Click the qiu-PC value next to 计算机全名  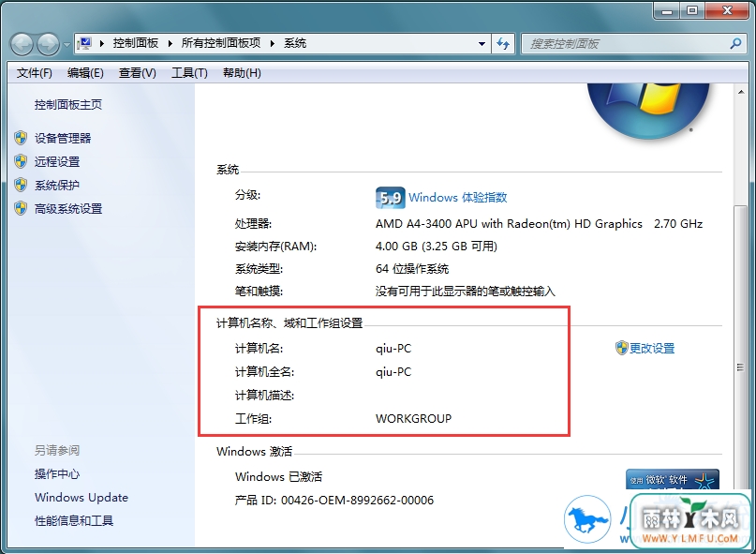coord(393,372)
